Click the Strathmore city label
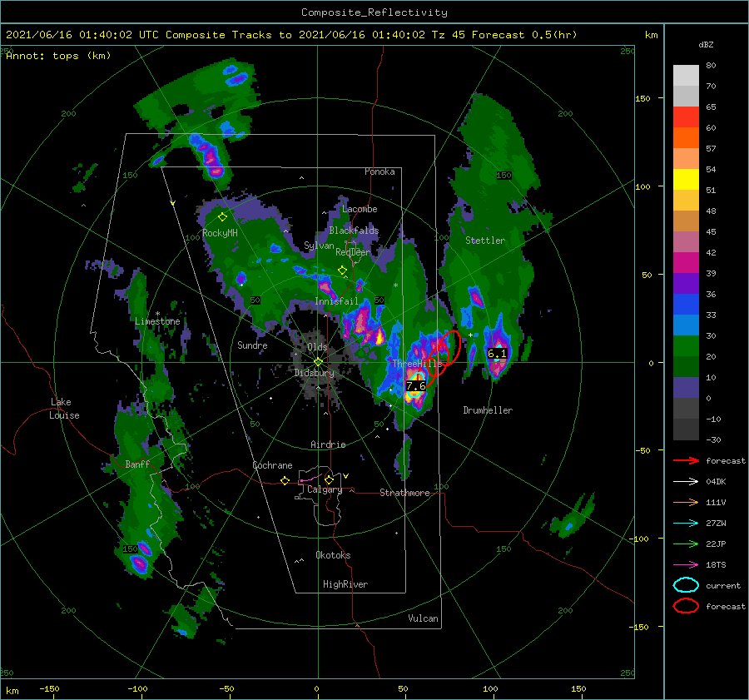Viewport: 749px width, 700px height. (x=404, y=493)
